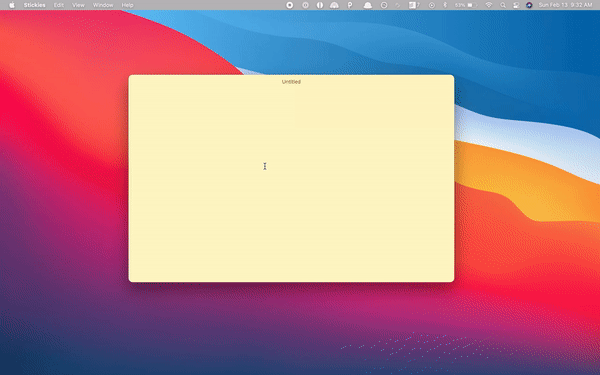
Task: Open the Stickies application menu
Action: 34,5
